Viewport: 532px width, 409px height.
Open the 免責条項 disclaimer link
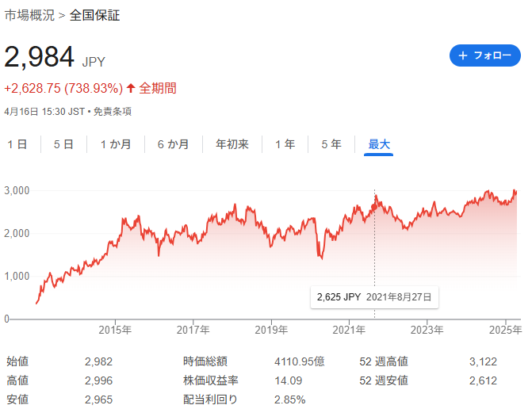pyautogui.click(x=113, y=112)
